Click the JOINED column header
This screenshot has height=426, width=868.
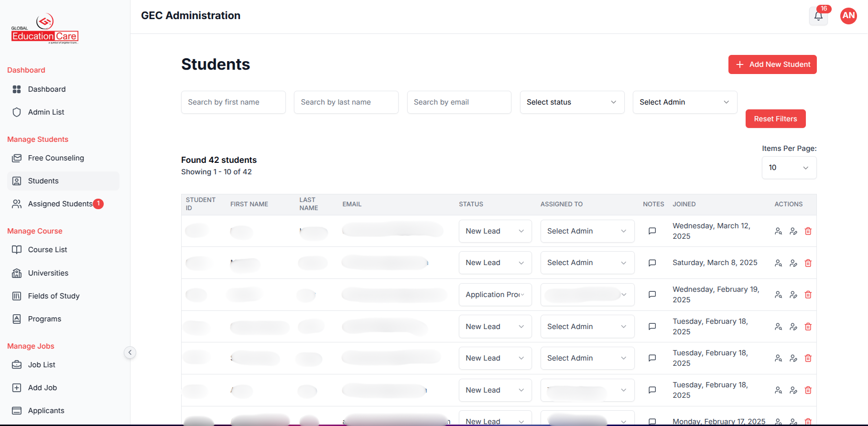[x=684, y=204]
